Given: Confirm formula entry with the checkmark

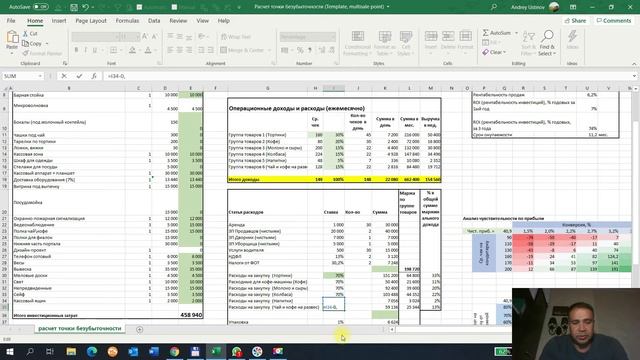Looking at the screenshot, I should [x=79, y=76].
